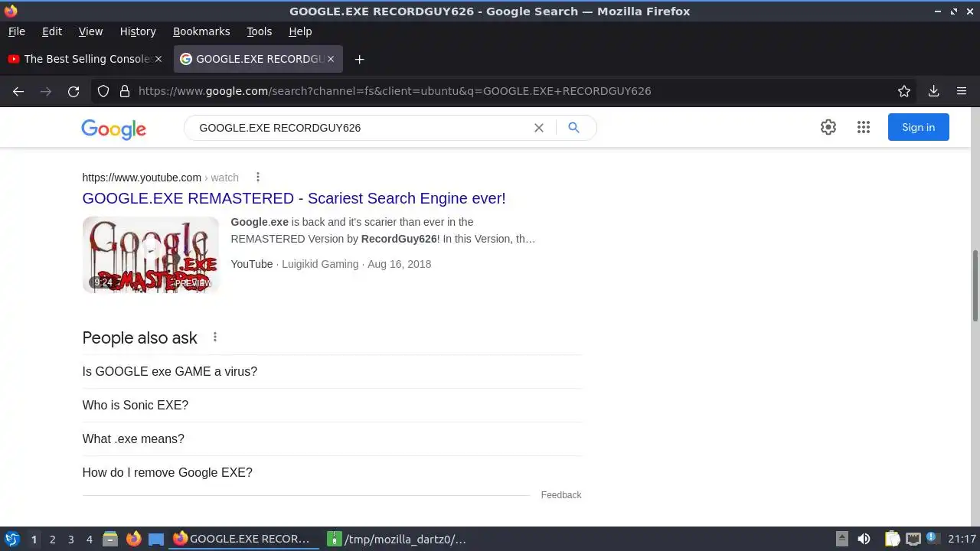
Task: Open the View menu
Action: point(90,31)
